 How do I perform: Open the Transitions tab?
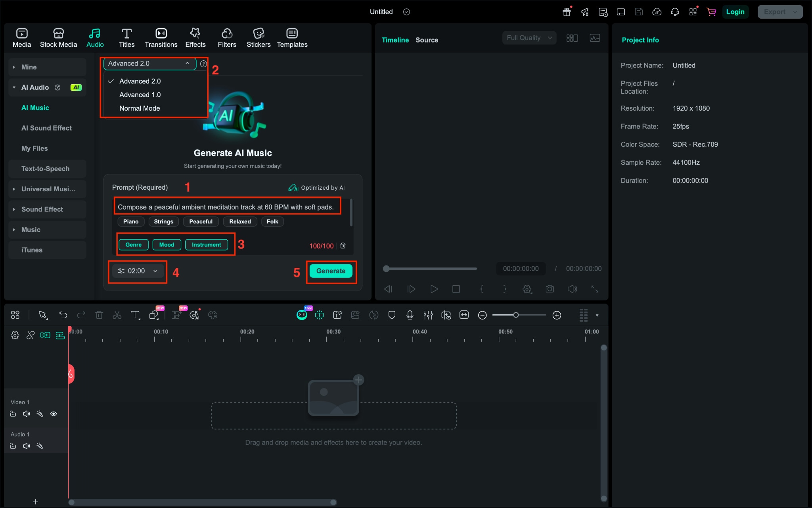point(161,38)
